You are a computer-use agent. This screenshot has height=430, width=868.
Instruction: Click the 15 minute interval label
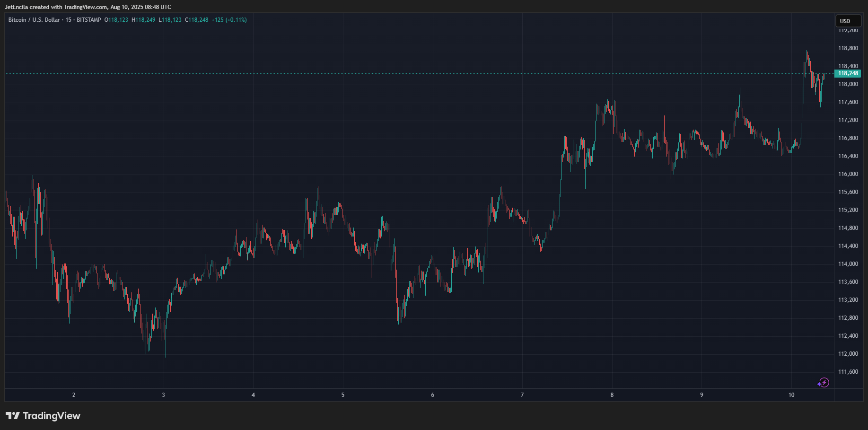pos(69,20)
